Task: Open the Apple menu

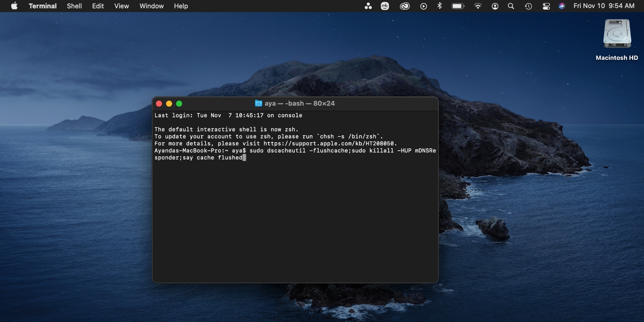Action: 14,6
